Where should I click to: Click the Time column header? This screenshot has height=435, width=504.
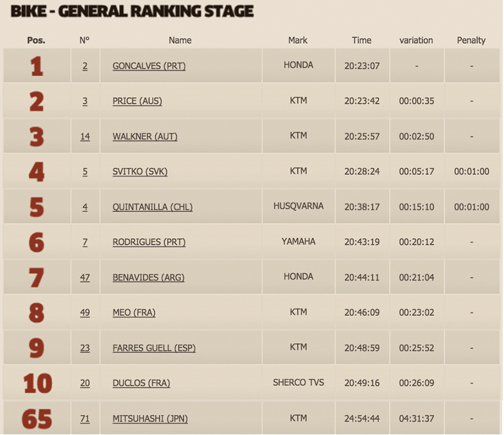(362, 40)
